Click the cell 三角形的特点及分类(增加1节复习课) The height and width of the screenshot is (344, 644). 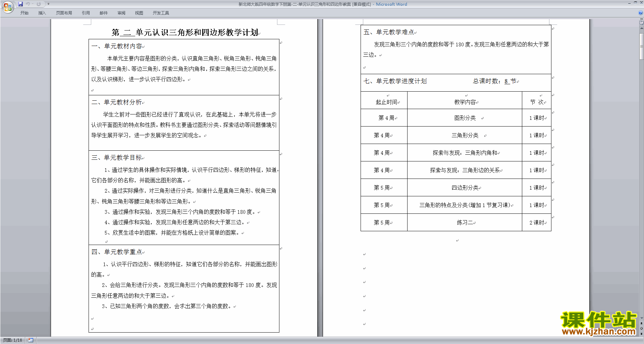[465, 205]
